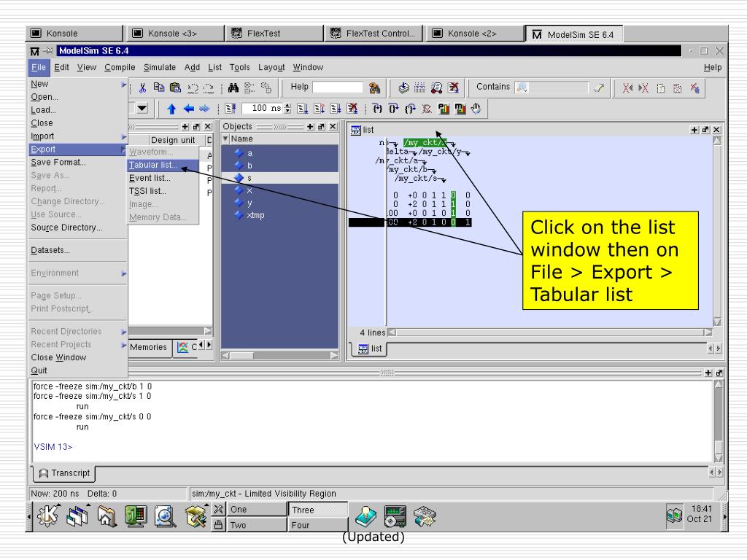747x560 pixels.
Task: Expand the Environment submenu
Action: 123,273
